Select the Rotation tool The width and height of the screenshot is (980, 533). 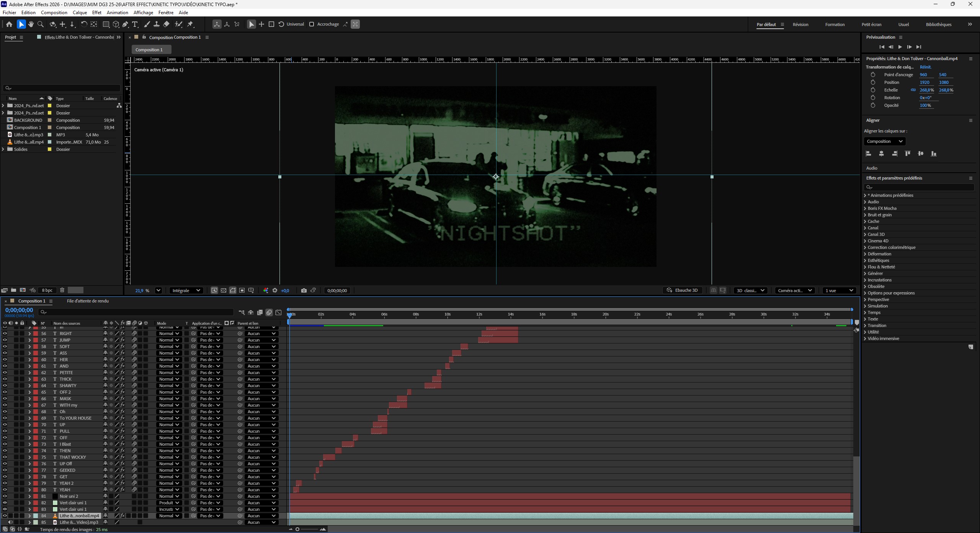tap(84, 24)
